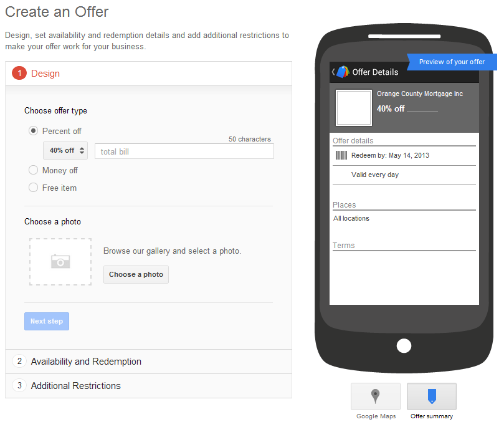
Task: Click the camera placeholder icon for photo
Action: coord(60,261)
